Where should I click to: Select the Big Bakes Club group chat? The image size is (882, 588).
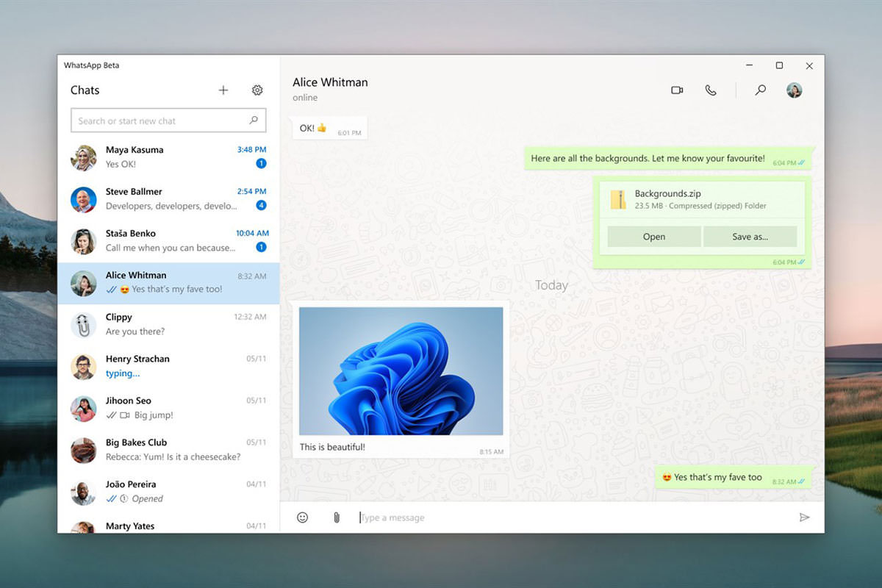click(168, 451)
